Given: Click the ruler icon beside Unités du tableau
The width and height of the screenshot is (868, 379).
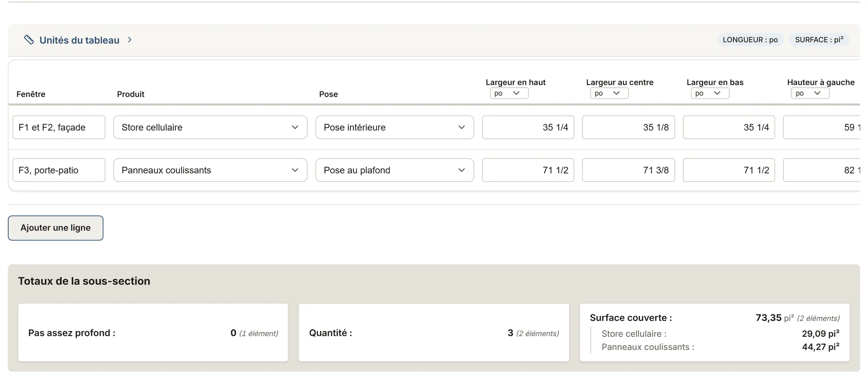Looking at the screenshot, I should 29,40.
